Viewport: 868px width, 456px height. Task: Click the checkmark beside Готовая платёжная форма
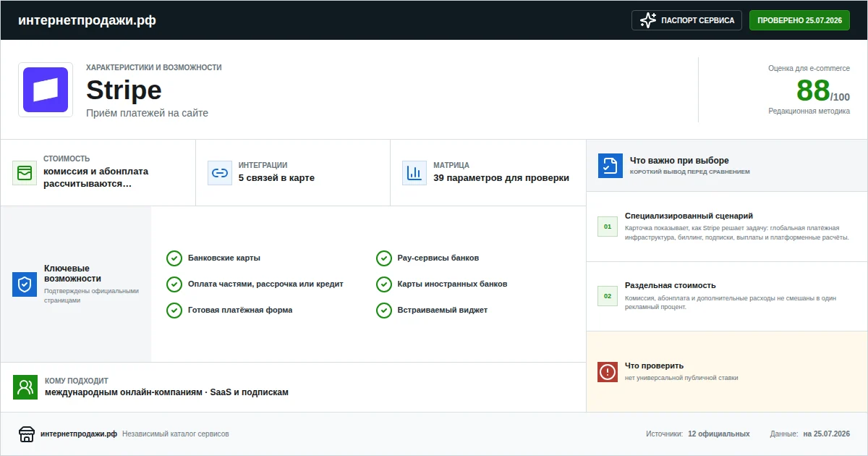point(174,311)
